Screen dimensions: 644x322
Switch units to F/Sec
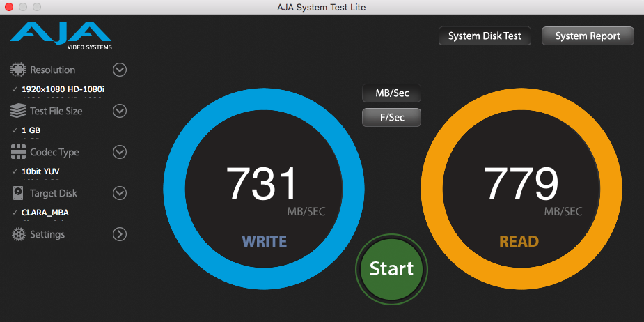click(391, 118)
